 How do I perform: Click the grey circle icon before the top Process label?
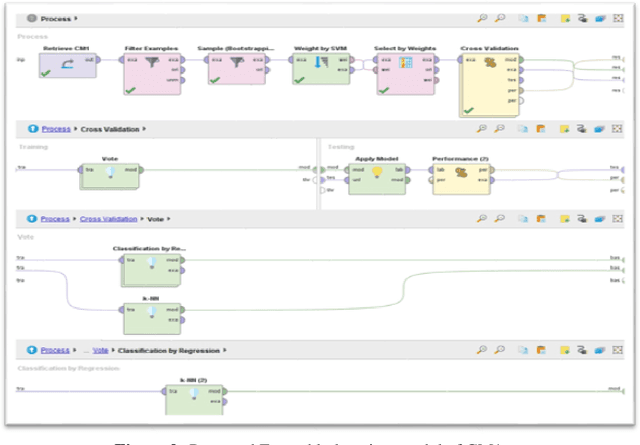pos(31,18)
